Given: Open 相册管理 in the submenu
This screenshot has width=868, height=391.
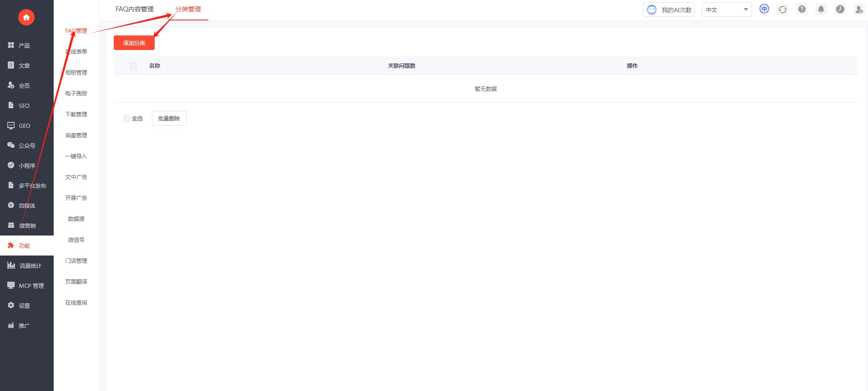Looking at the screenshot, I should (x=76, y=73).
